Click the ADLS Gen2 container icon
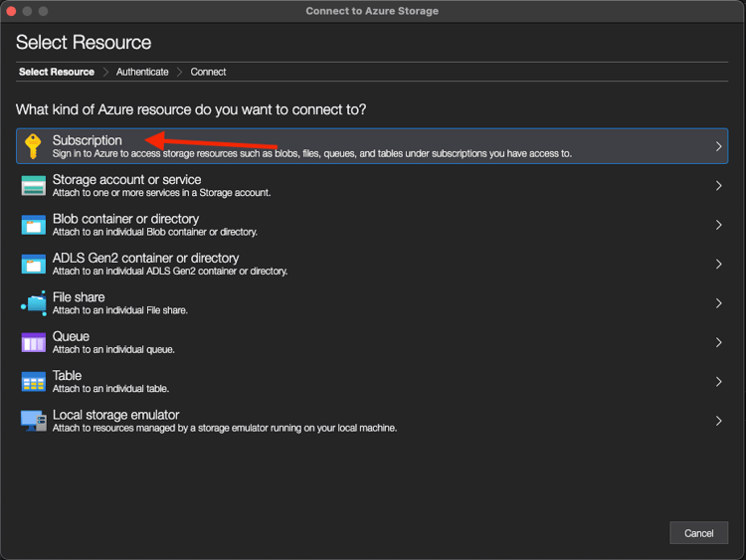The image size is (746, 560). pyautogui.click(x=34, y=264)
